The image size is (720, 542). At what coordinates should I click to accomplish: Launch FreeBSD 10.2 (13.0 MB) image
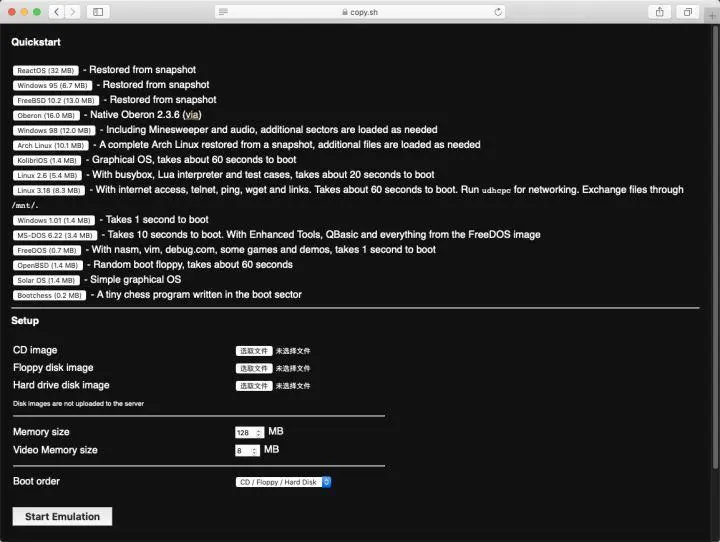[x=56, y=100]
